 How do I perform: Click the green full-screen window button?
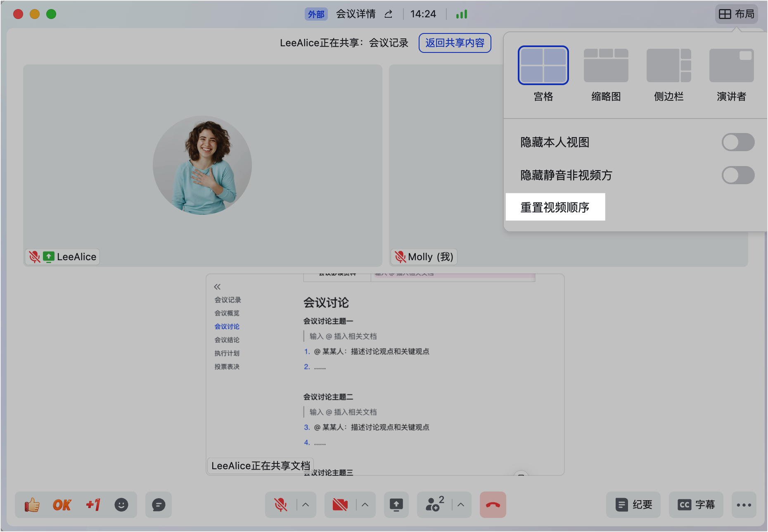point(51,14)
